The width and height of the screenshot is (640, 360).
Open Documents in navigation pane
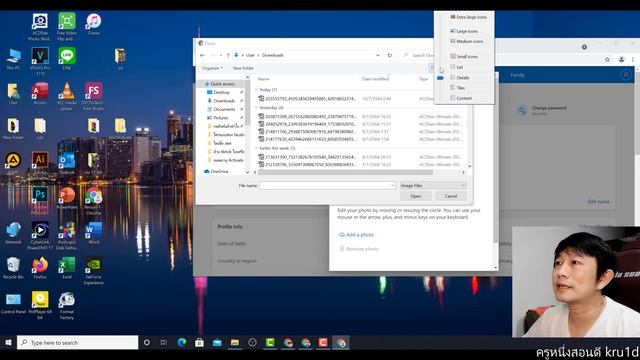[224, 109]
